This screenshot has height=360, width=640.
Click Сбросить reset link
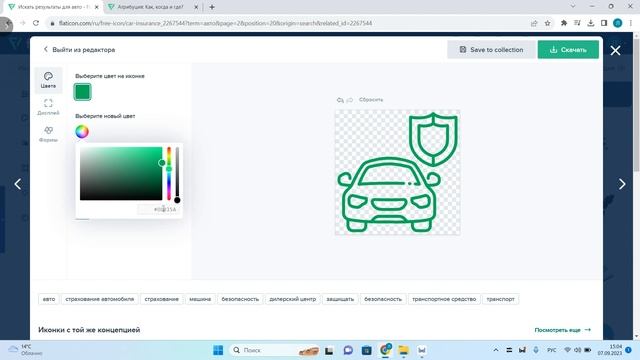click(371, 100)
